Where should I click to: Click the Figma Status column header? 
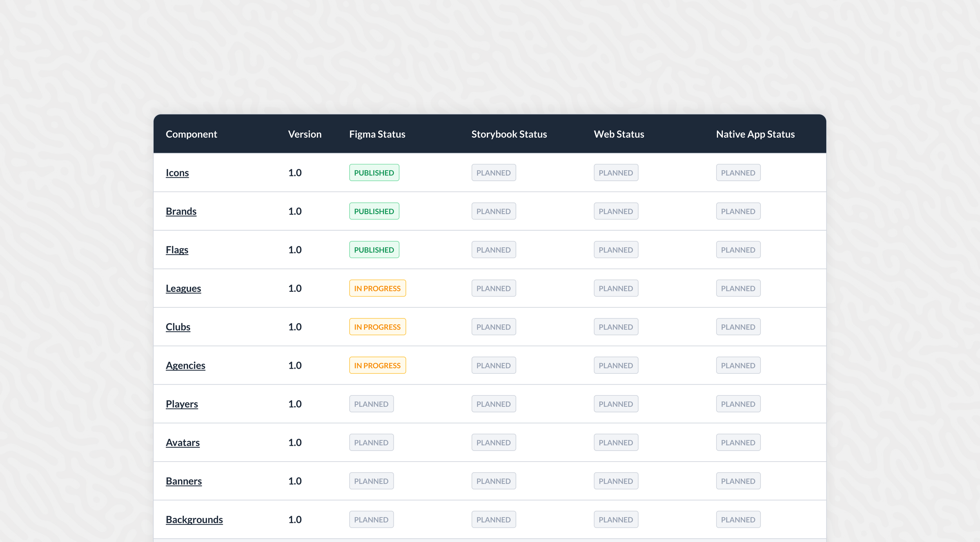[377, 134]
